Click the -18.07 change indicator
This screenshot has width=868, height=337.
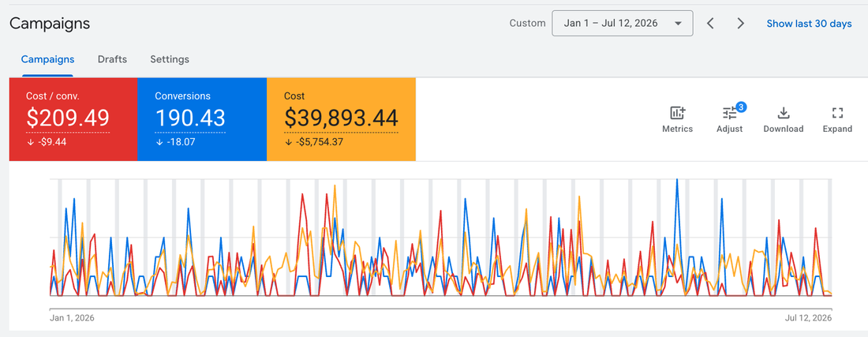(x=174, y=141)
